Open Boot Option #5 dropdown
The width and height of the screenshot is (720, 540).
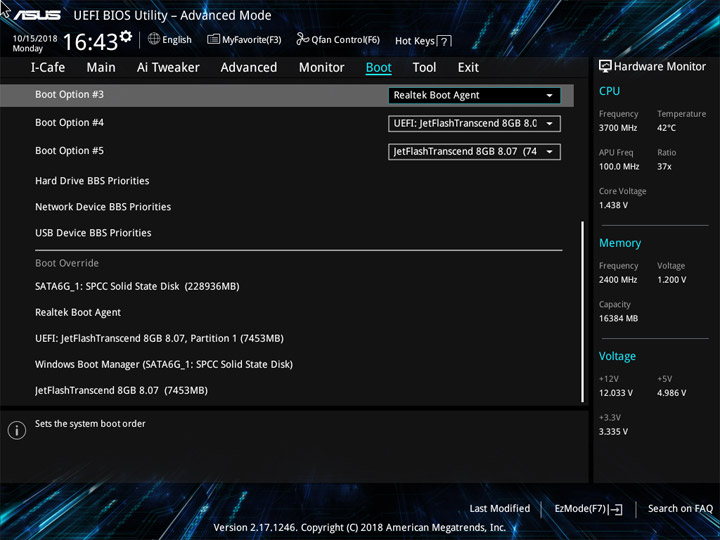coord(474,152)
